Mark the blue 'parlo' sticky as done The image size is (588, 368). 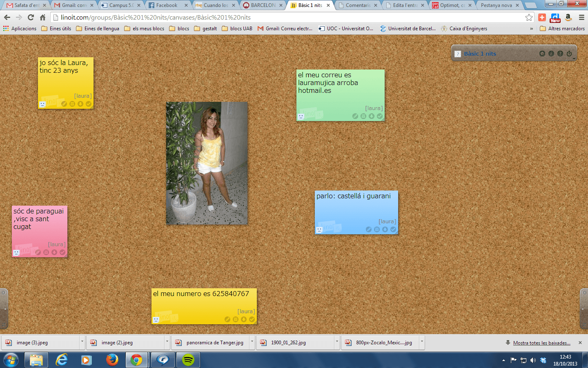(x=393, y=229)
